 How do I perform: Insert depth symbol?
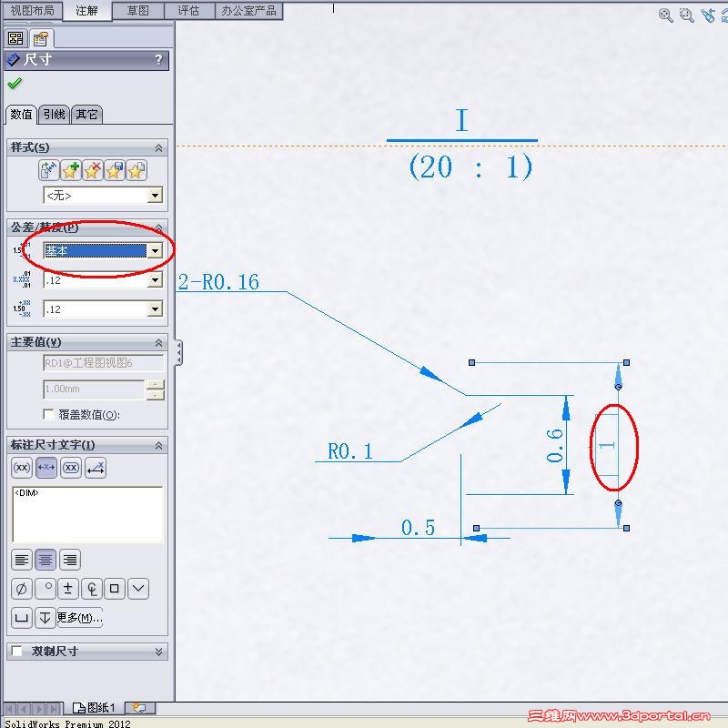click(x=45, y=618)
